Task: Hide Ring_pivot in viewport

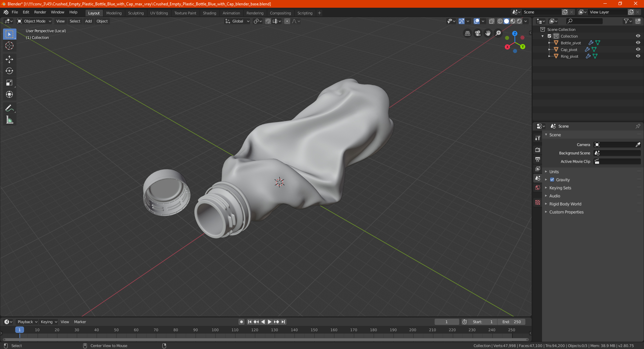Action: coord(638,56)
